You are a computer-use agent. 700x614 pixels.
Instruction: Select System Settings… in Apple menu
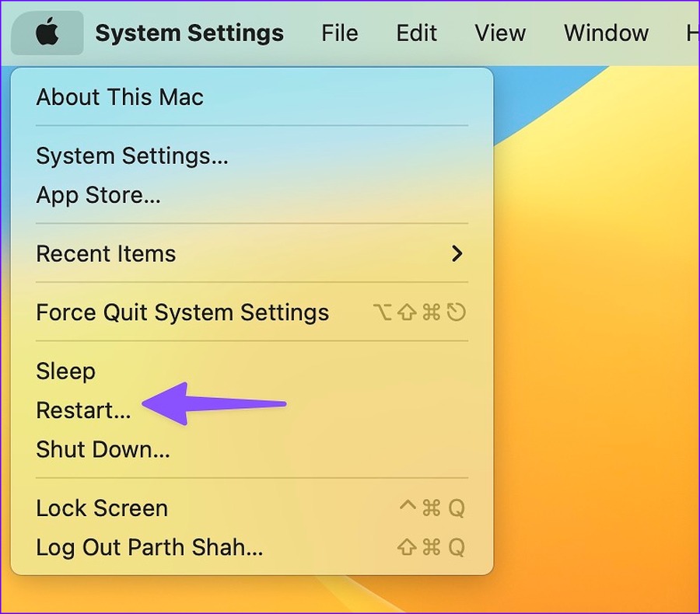(x=252, y=155)
